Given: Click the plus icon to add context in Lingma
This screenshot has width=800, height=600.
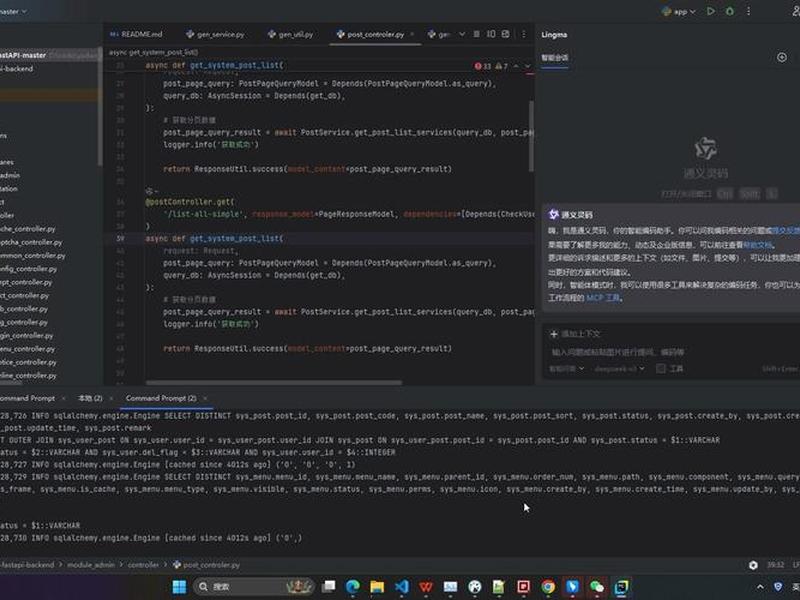Looking at the screenshot, I should (x=554, y=334).
